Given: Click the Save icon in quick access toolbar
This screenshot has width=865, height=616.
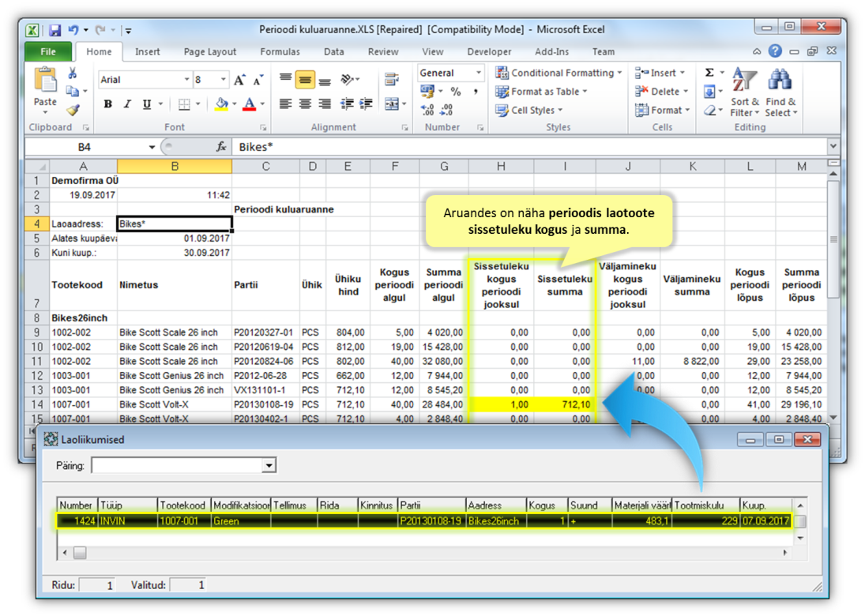Looking at the screenshot, I should pos(55,30).
